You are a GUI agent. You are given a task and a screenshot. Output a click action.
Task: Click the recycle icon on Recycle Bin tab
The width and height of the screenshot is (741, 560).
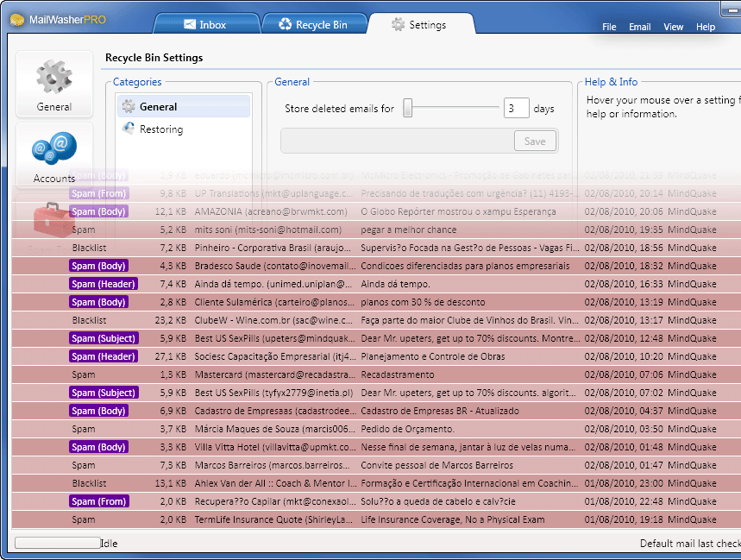click(x=285, y=24)
